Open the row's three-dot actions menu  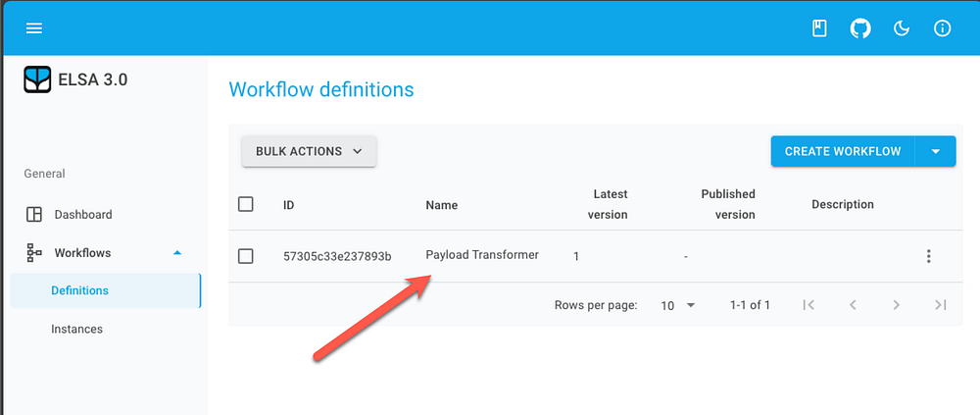pos(929,256)
